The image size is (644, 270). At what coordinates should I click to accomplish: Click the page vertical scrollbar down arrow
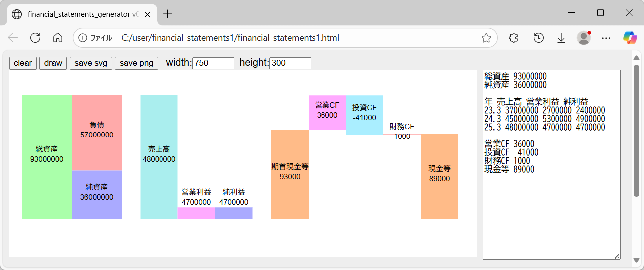coord(636,260)
